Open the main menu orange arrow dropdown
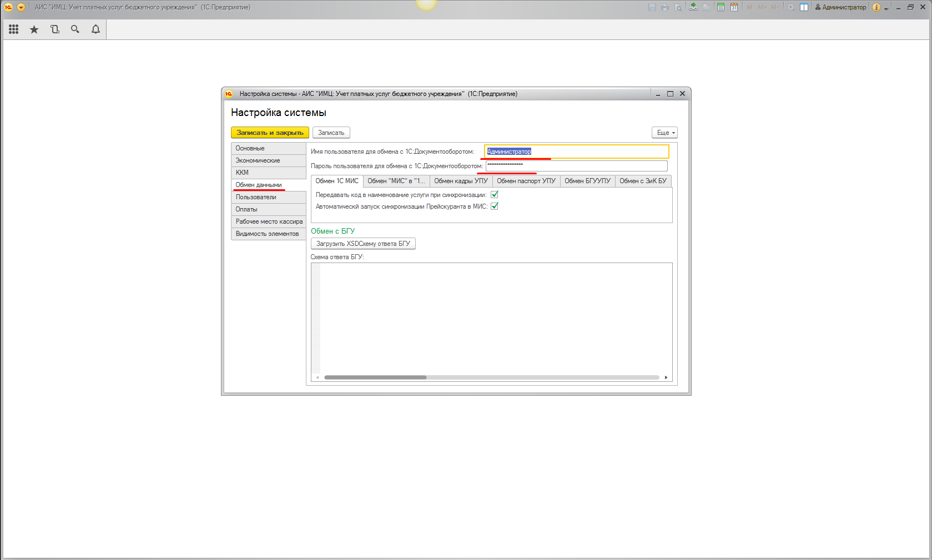Image resolution: width=932 pixels, height=560 pixels. 21,7
